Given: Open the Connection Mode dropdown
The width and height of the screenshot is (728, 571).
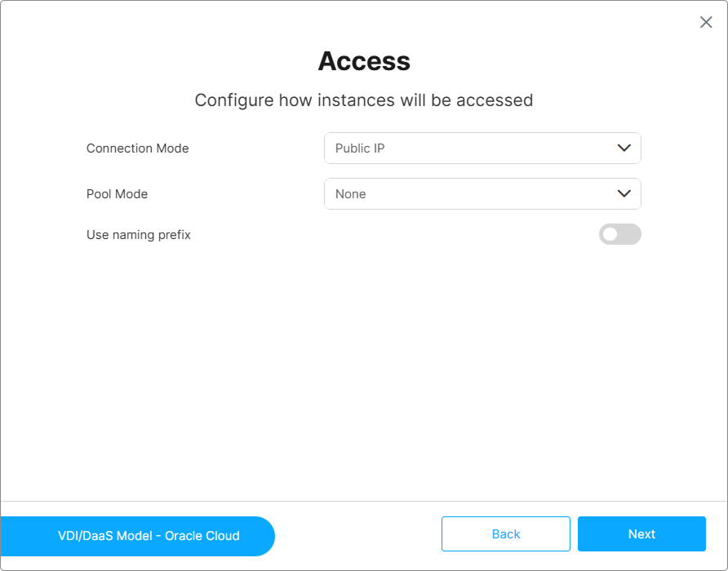Looking at the screenshot, I should click(x=482, y=148).
